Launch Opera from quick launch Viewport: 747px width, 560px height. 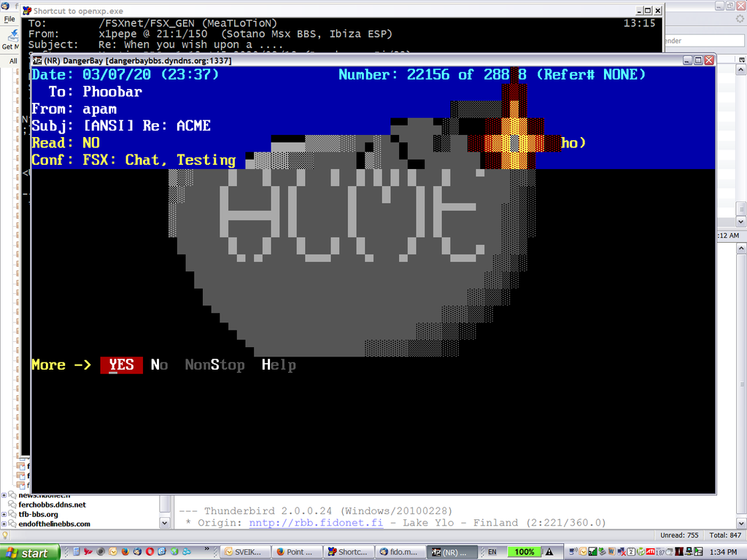[x=150, y=551]
